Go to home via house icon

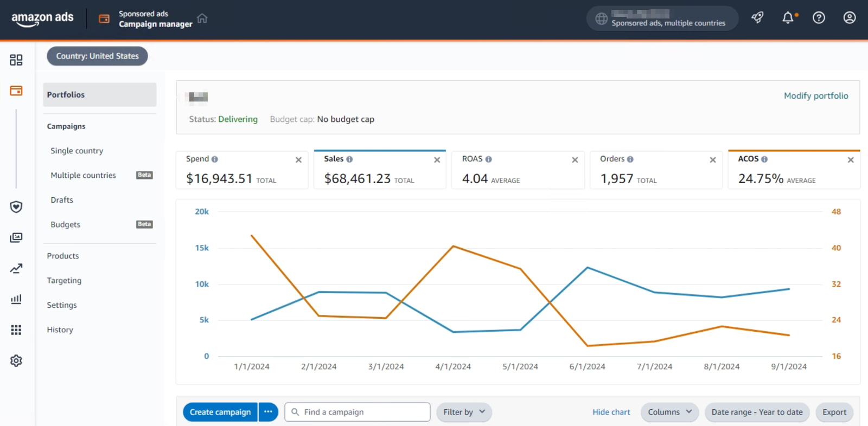pos(202,18)
